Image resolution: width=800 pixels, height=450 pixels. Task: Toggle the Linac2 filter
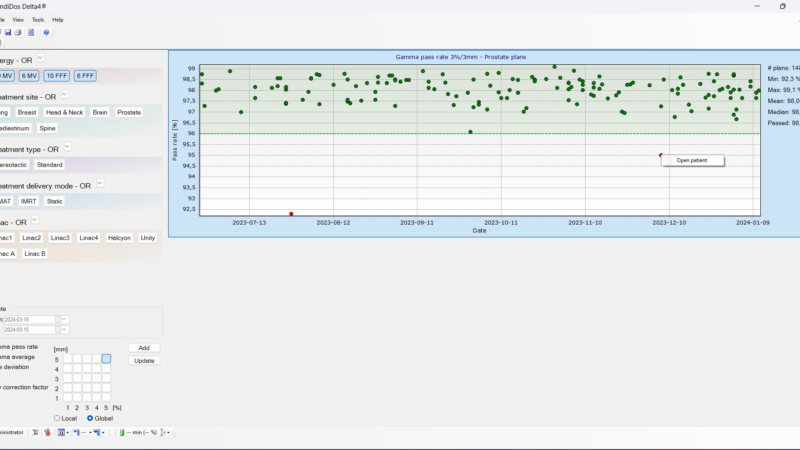point(32,238)
